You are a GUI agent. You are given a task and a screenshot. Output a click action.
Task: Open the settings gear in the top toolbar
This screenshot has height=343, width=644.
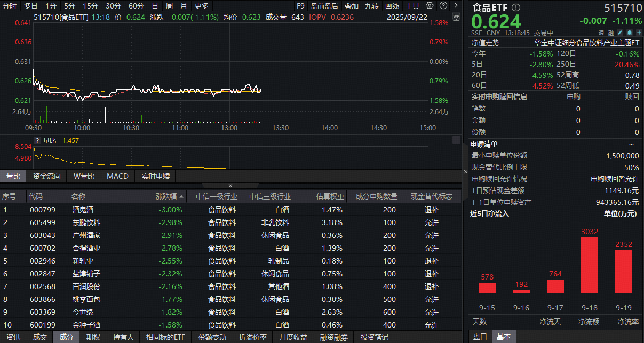(x=430, y=6)
